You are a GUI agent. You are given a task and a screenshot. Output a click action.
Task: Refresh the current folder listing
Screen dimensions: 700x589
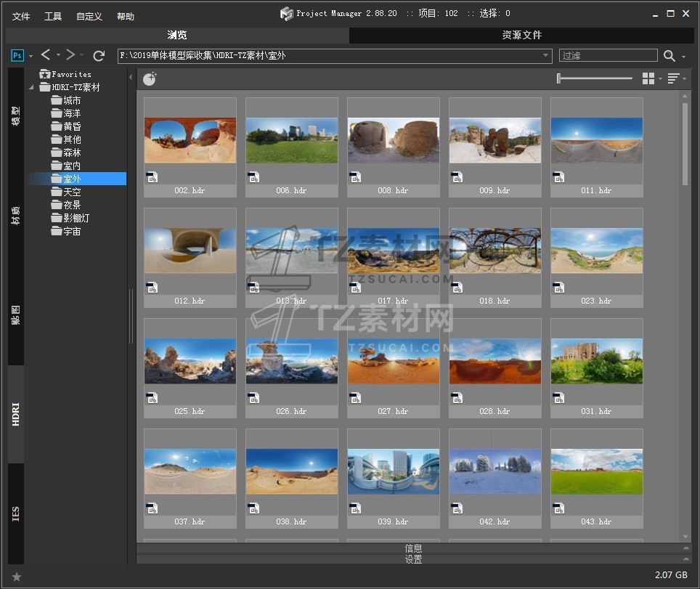point(99,55)
